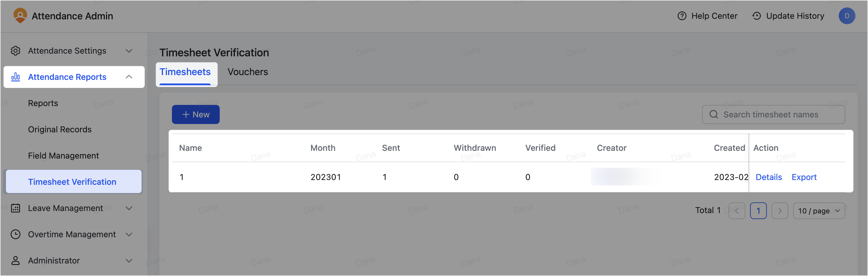Expand the Leave Management section

[129, 208]
